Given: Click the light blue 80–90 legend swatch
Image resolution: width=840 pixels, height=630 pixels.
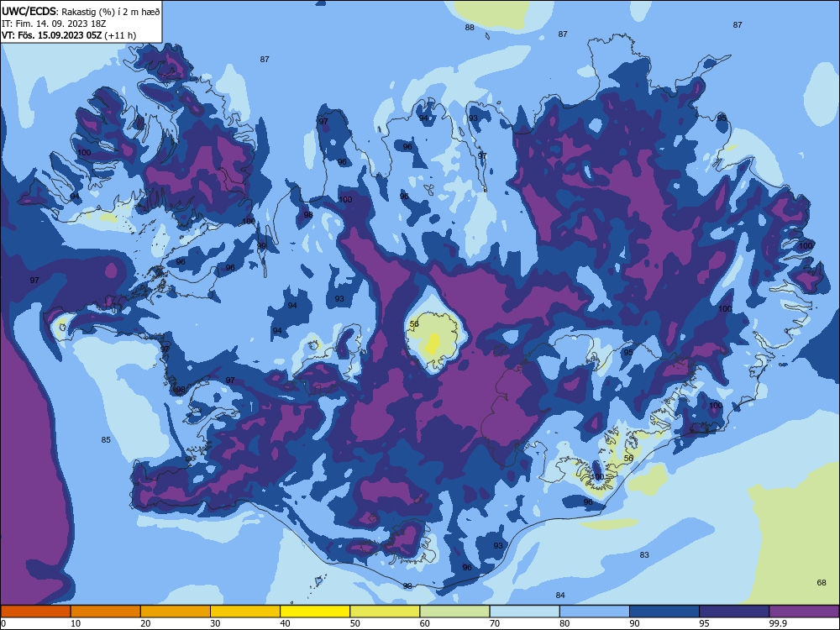Looking at the screenshot, I should [x=595, y=612].
